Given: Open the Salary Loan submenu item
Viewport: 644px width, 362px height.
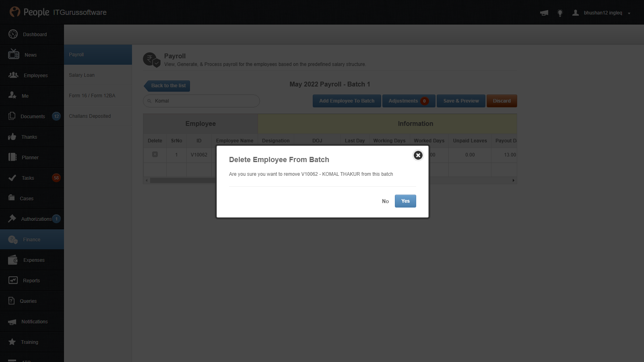Looking at the screenshot, I should (x=98, y=75).
